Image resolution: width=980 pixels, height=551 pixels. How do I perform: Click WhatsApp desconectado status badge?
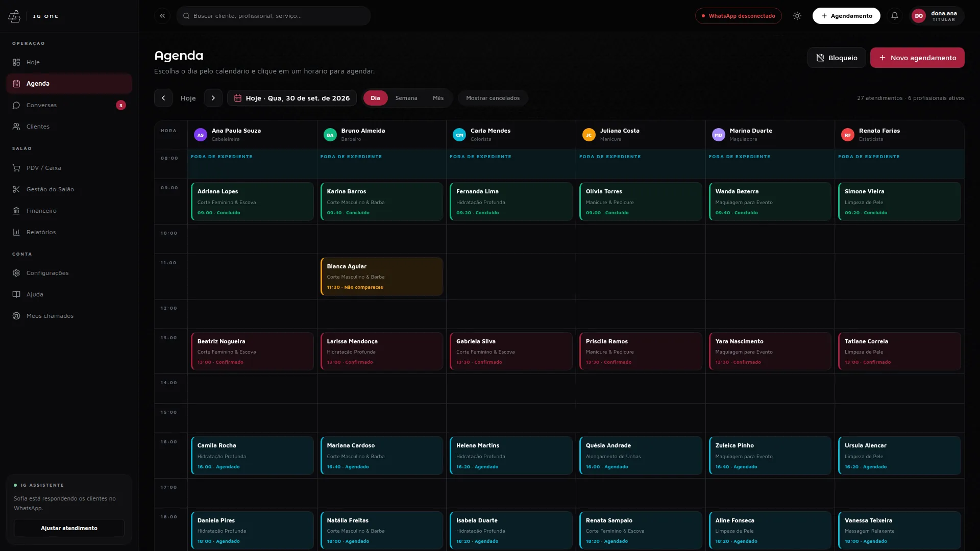[738, 16]
